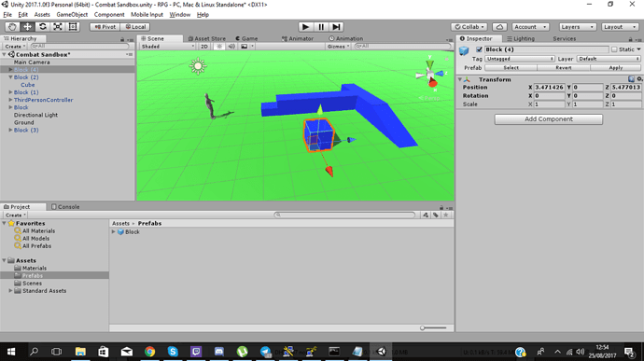
Task: Click the Step frame button
Action: (336, 27)
